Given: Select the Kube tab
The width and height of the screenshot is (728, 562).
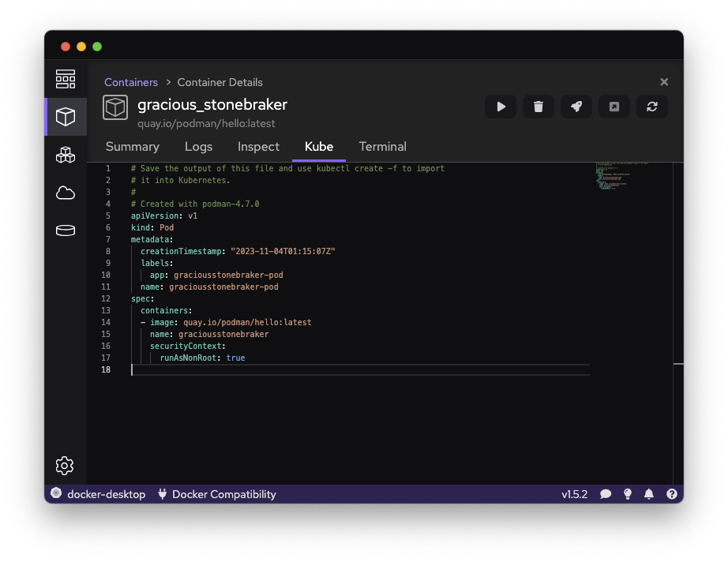Looking at the screenshot, I should point(318,147).
